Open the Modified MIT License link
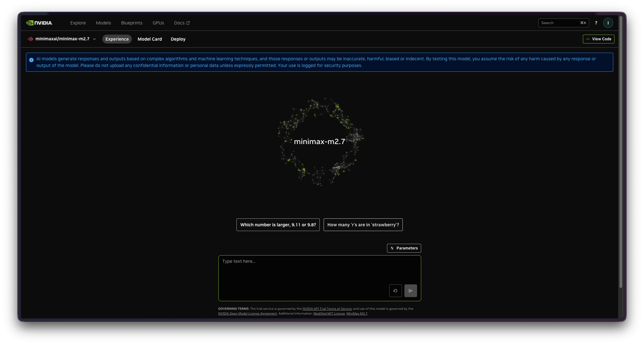 (329, 314)
